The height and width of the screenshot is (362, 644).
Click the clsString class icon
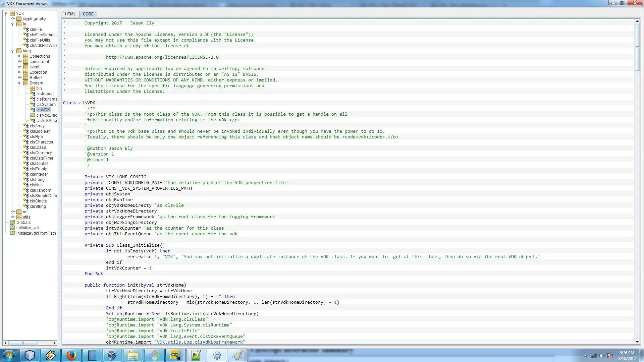[x=26, y=206]
